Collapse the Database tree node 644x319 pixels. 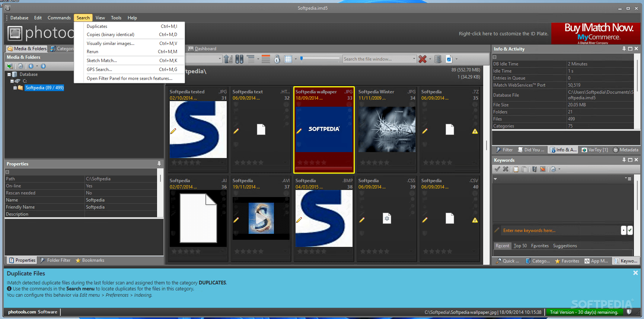tap(9, 74)
